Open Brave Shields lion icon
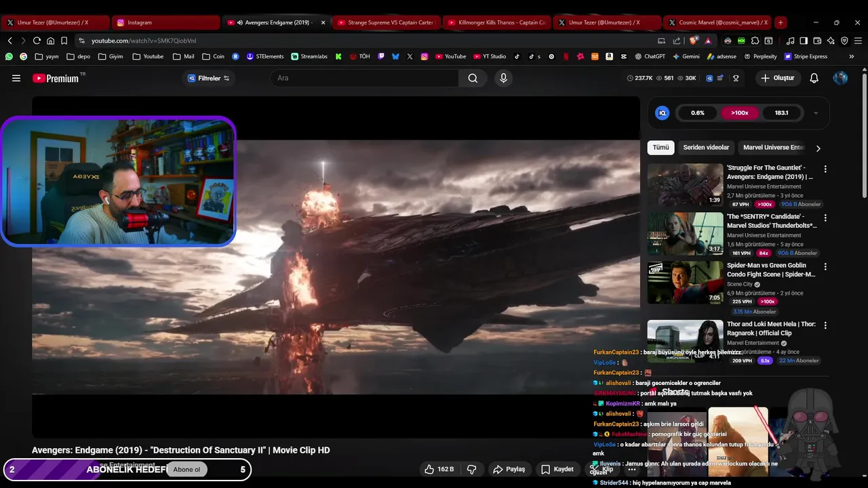This screenshot has width=868, height=488. (x=694, y=41)
